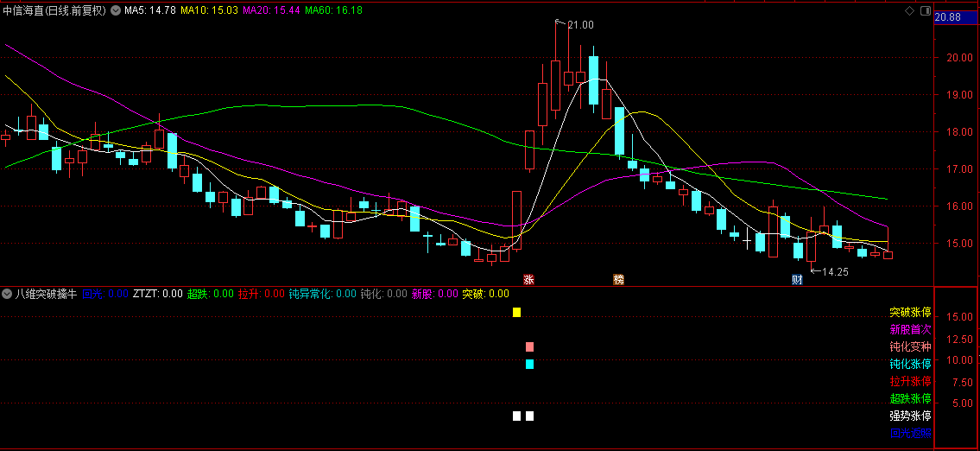The width and height of the screenshot is (980, 451).
Task: Click the MA5: 14.78 label
Action: click(150, 10)
